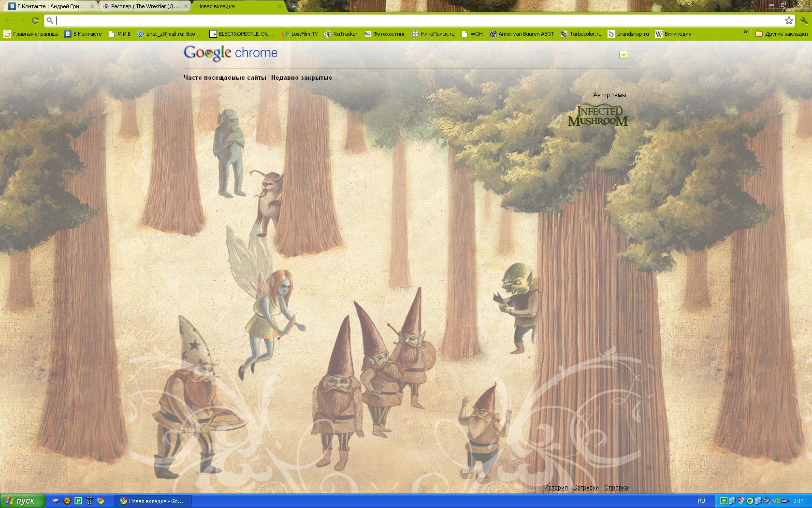Open the ELECTROPEOPLE.ORG bookmark

(x=242, y=34)
